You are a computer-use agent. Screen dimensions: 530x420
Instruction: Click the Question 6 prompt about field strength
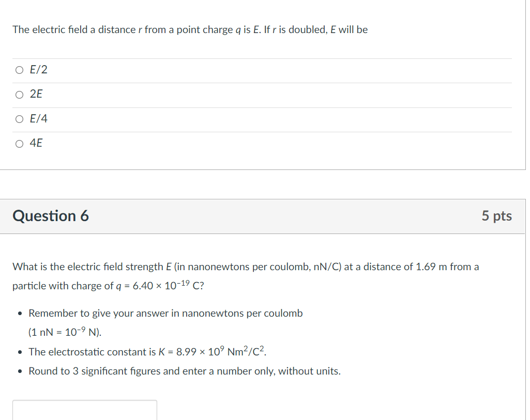click(245, 275)
